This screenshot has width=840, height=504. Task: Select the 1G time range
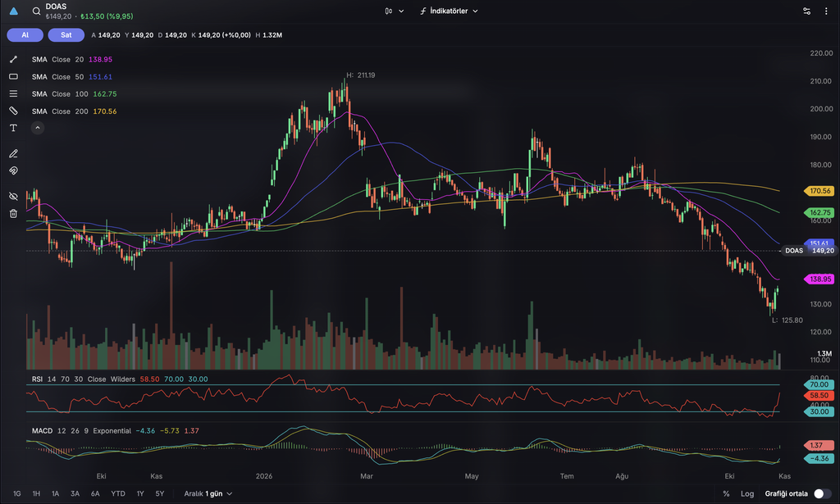click(x=17, y=494)
